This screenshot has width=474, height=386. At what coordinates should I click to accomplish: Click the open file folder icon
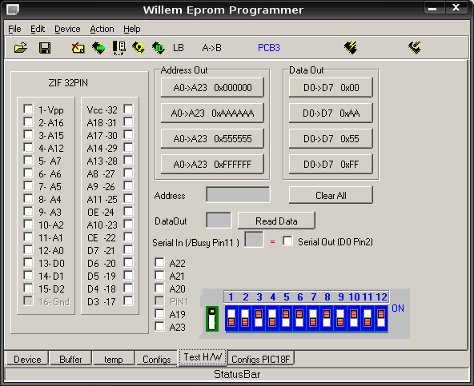pos(20,48)
